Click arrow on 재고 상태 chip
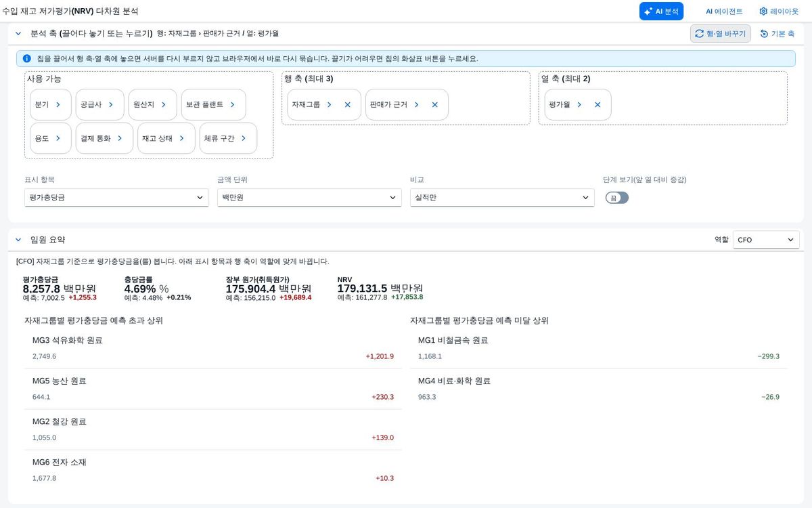Image resolution: width=812 pixels, height=508 pixels. (x=182, y=138)
